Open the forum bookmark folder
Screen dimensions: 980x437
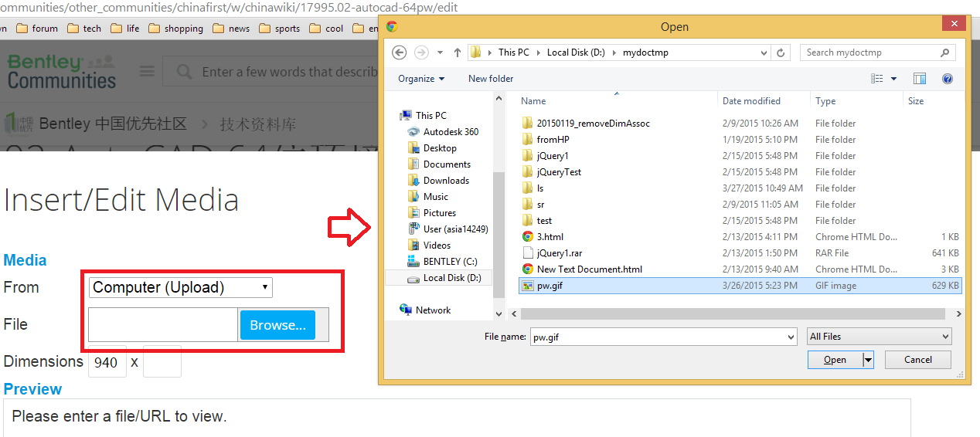click(37, 29)
